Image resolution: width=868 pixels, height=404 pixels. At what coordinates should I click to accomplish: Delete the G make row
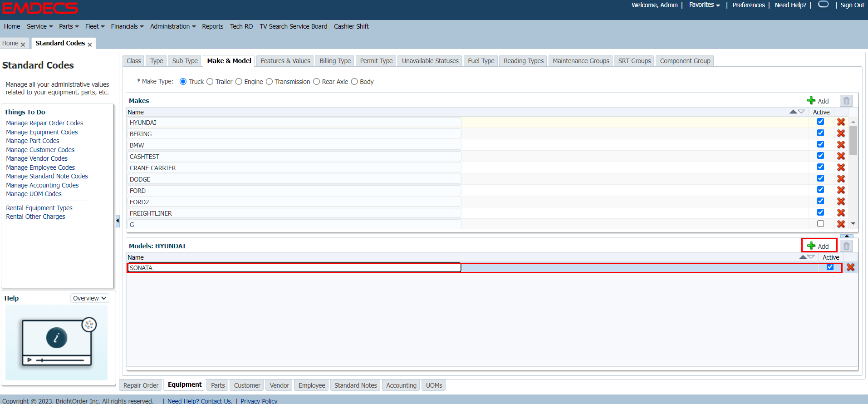pyautogui.click(x=841, y=224)
